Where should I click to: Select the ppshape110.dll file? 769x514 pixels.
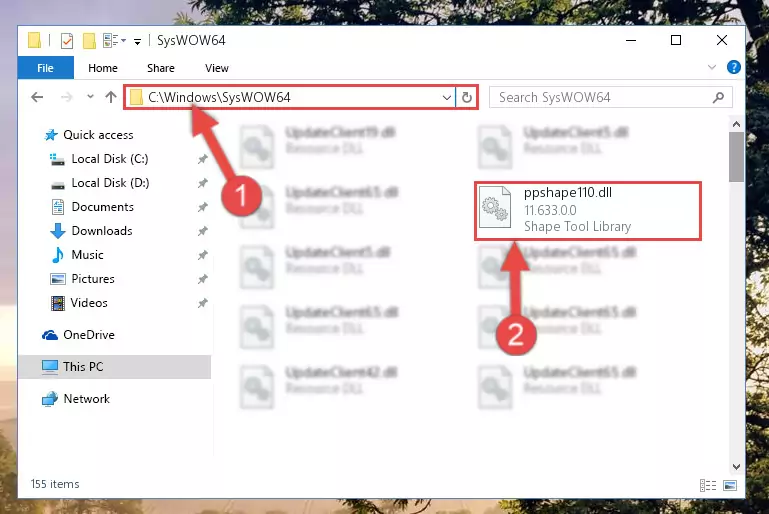pos(588,211)
